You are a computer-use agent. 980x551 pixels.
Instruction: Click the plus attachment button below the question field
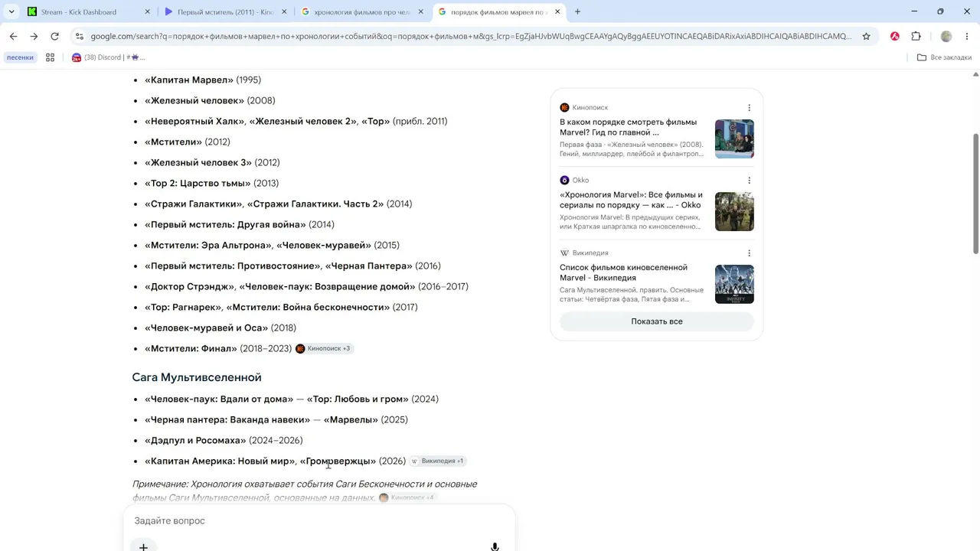(143, 546)
